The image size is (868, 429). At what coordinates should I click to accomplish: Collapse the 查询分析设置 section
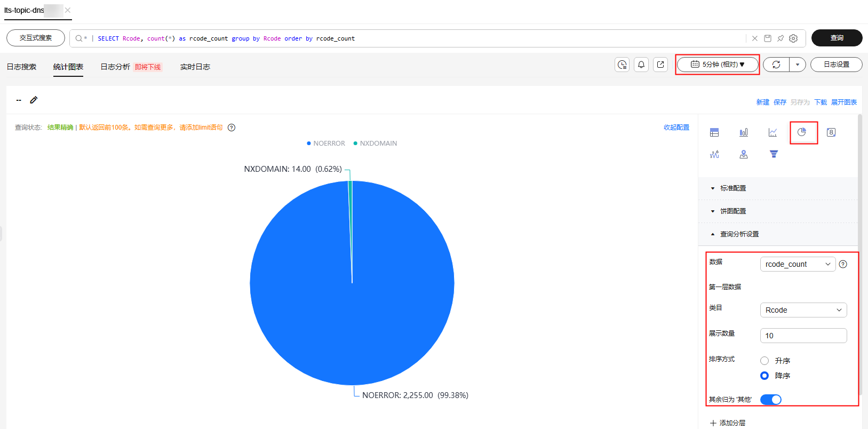tap(779, 234)
